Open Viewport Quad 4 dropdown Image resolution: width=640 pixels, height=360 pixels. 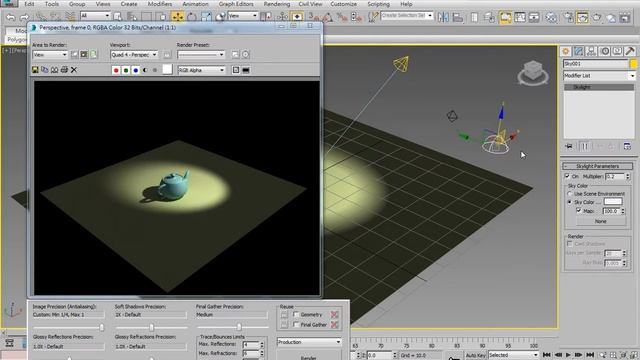point(134,54)
